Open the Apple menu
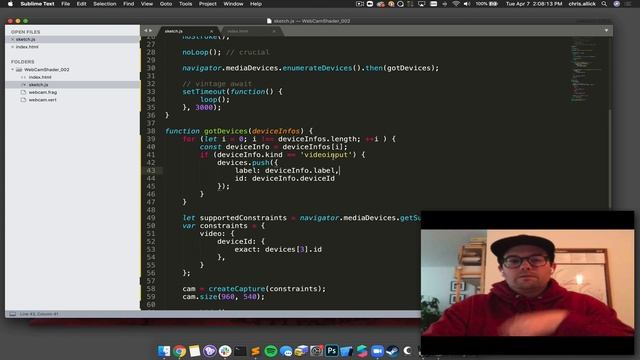Image resolution: width=640 pixels, height=360 pixels. click(10, 4)
